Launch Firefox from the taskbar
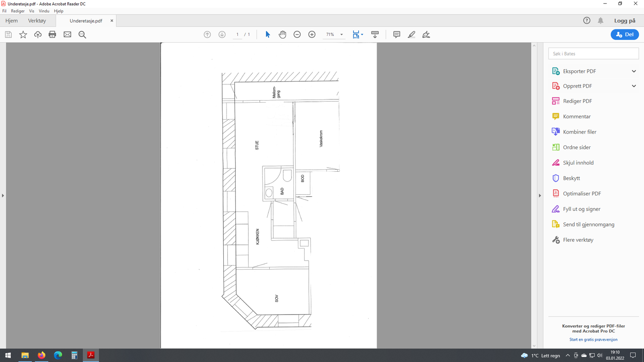Viewport: 644px width, 362px height. (41, 355)
